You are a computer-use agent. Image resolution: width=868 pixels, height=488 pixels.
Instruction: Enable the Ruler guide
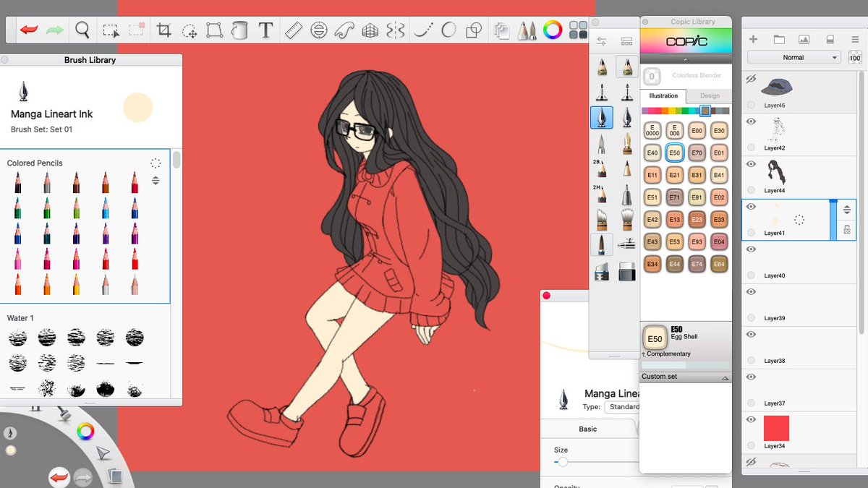coord(293,30)
